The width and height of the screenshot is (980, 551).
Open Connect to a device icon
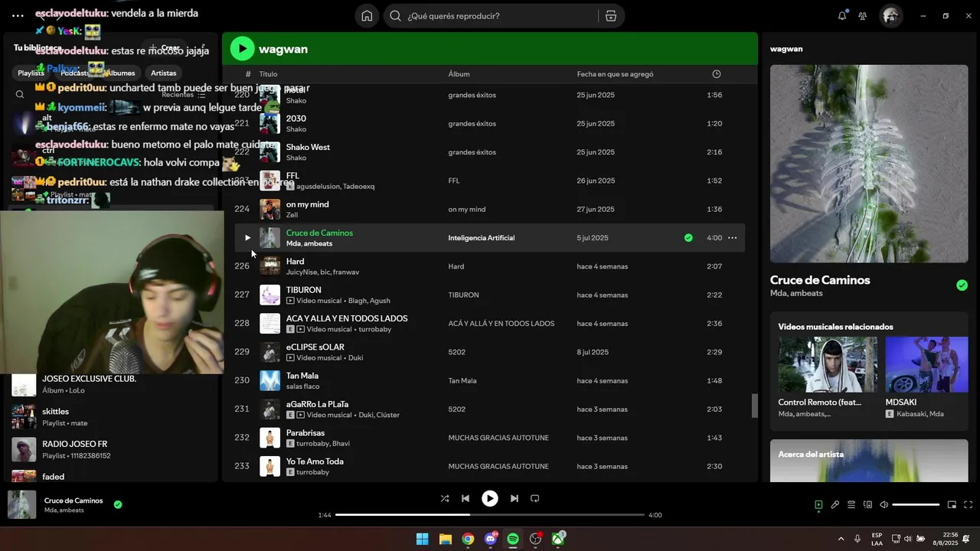coord(867,505)
